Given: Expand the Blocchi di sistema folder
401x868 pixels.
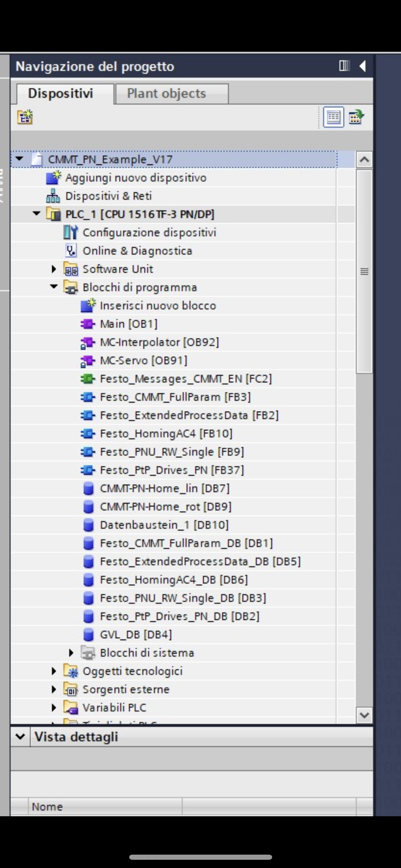Looking at the screenshot, I should point(71,653).
